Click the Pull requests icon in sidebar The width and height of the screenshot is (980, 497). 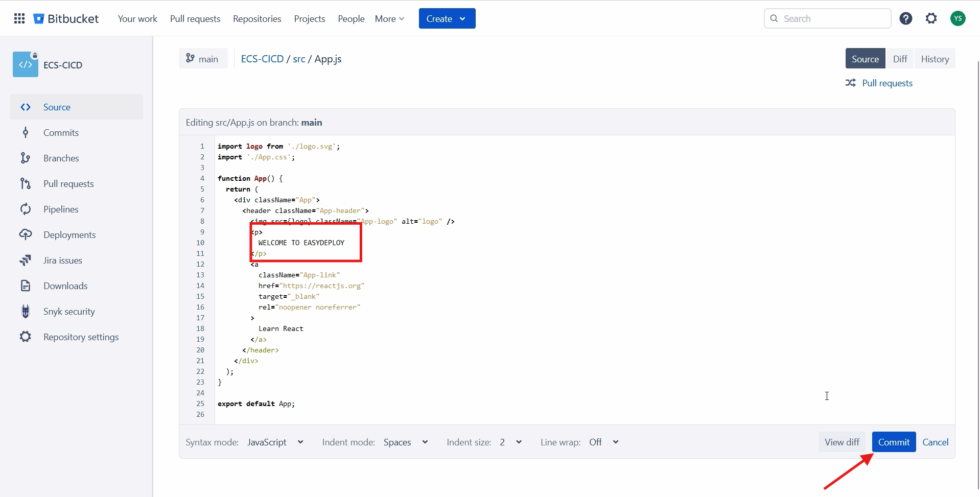[x=26, y=183]
